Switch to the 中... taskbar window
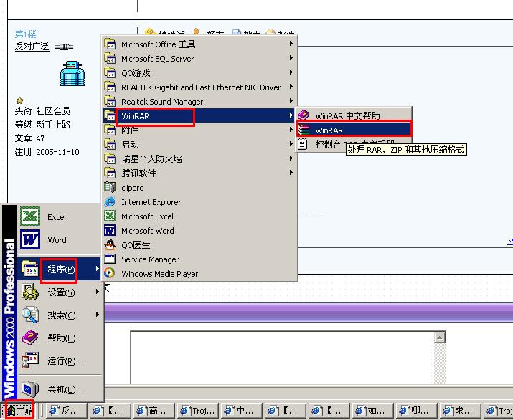 click(242, 411)
